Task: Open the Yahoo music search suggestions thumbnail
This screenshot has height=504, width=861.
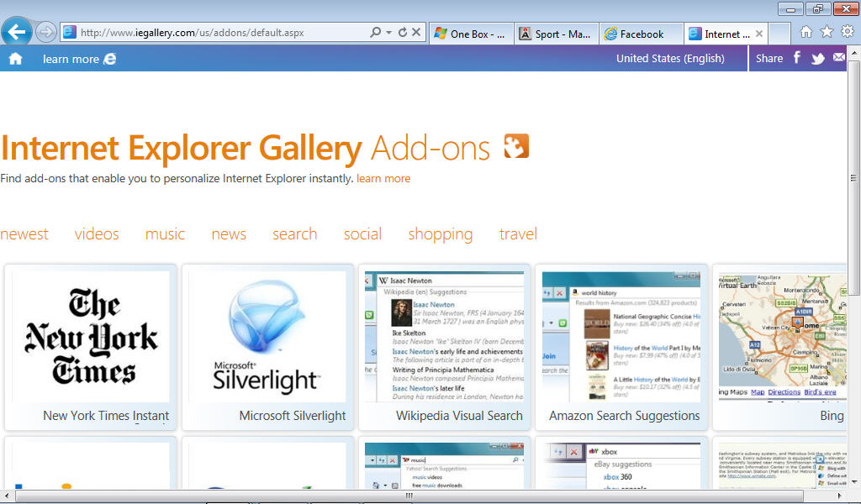Action: pyautogui.click(x=444, y=465)
